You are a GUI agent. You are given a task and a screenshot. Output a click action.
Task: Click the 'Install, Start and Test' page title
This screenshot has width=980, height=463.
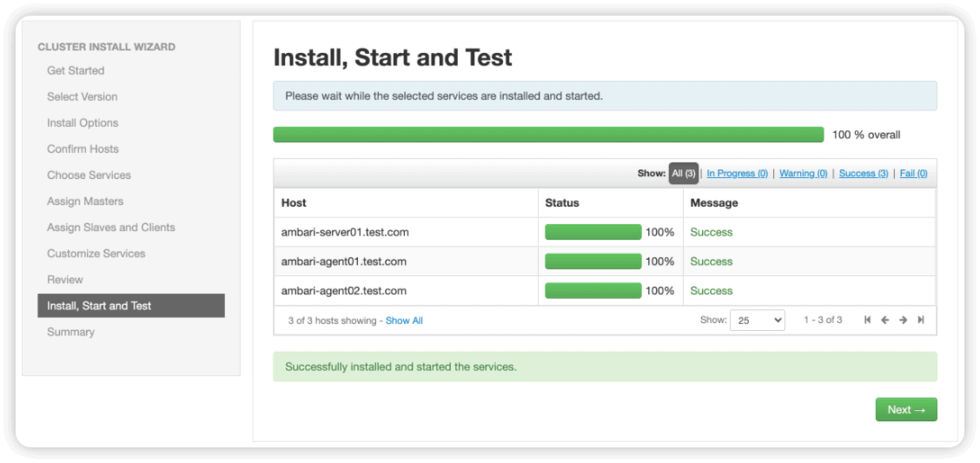coord(393,57)
